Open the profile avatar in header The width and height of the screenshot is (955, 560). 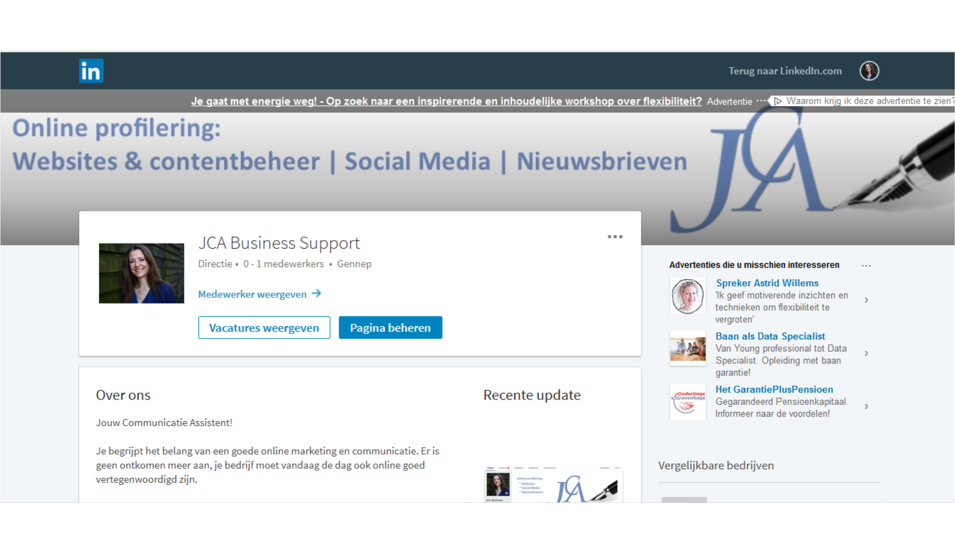pyautogui.click(x=869, y=71)
